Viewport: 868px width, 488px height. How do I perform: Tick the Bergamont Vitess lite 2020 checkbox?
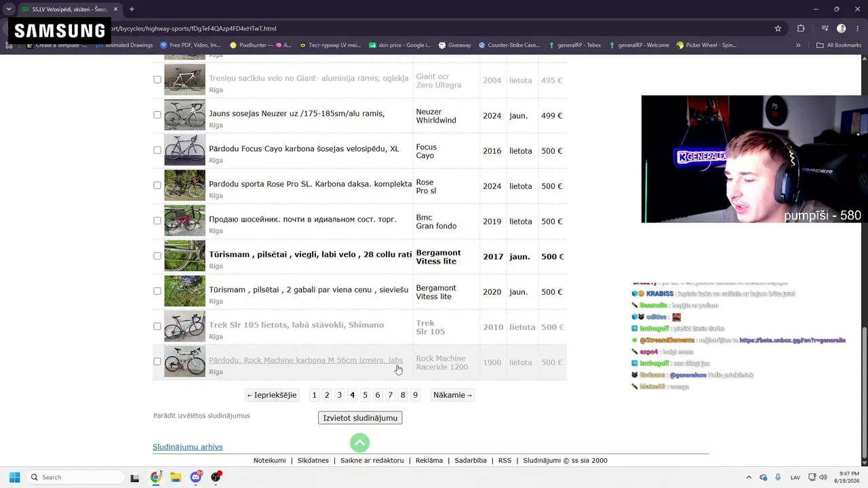point(157,291)
